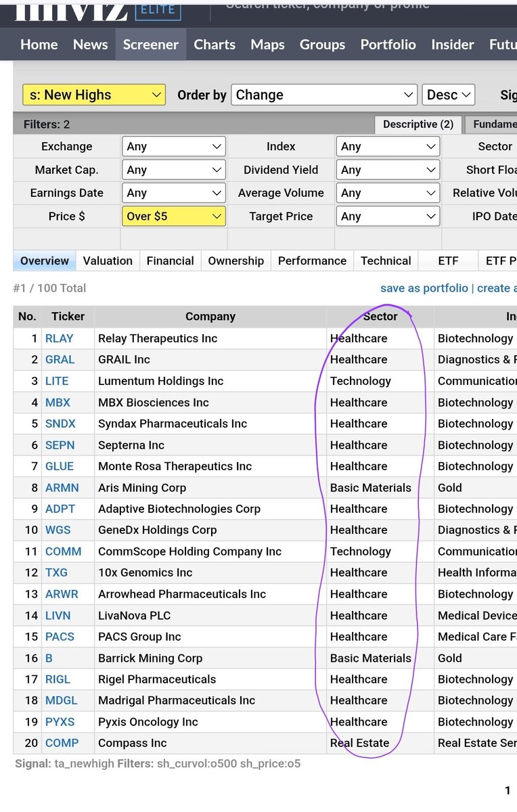Open the MBX ticker link

pos(58,403)
